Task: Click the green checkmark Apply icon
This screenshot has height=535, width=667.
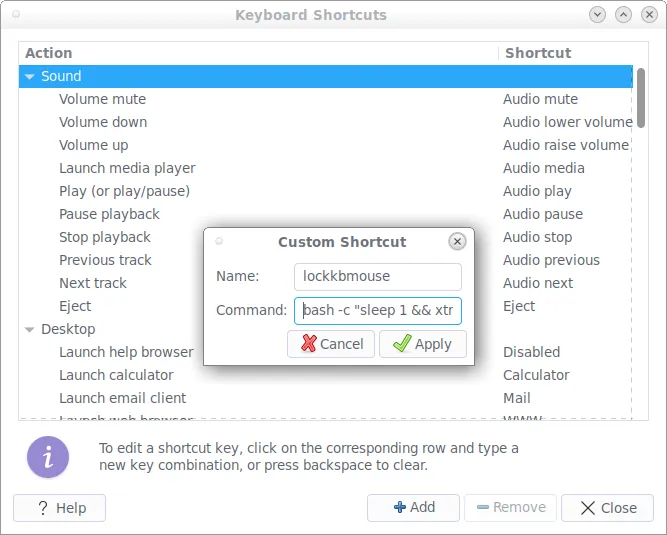Action: pos(402,344)
